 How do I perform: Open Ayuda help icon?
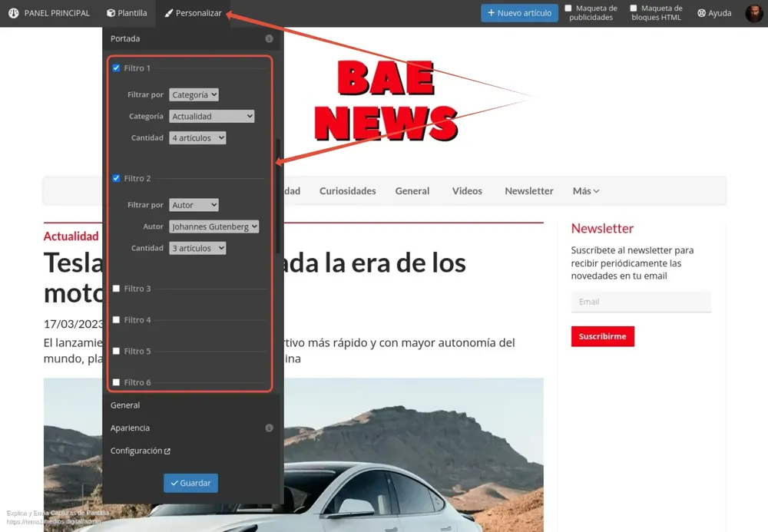pyautogui.click(x=701, y=13)
